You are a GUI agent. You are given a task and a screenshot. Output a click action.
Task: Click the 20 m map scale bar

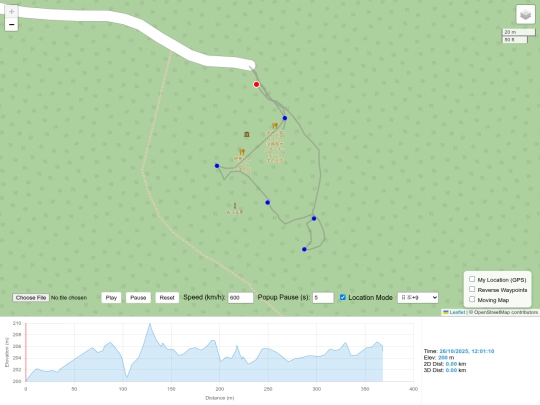tap(519, 32)
